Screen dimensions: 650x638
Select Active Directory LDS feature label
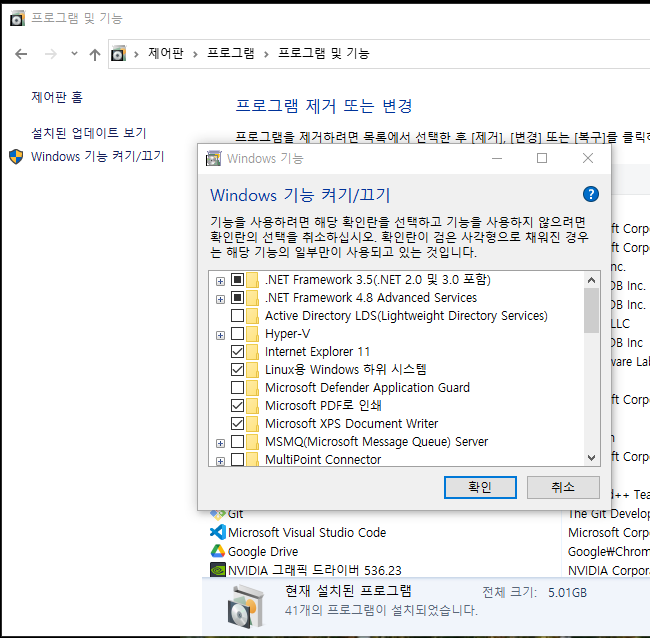click(406, 316)
